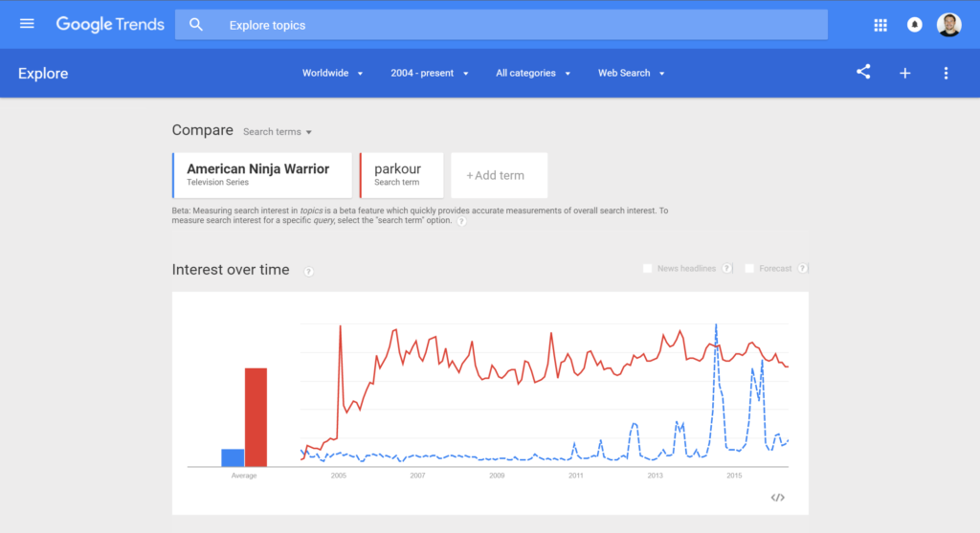This screenshot has height=533, width=980.
Task: Click the plus icon in Explore bar
Action: pyautogui.click(x=905, y=73)
